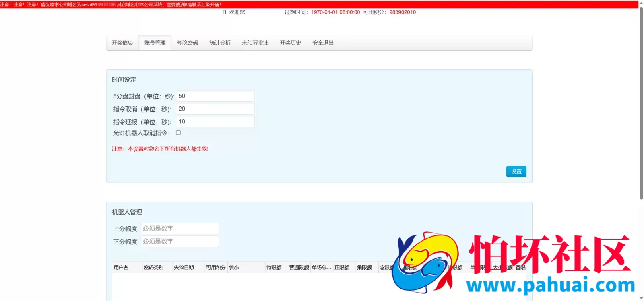Click the 欢迎您 welcome text
This screenshot has width=644, height=301.
[237, 12]
